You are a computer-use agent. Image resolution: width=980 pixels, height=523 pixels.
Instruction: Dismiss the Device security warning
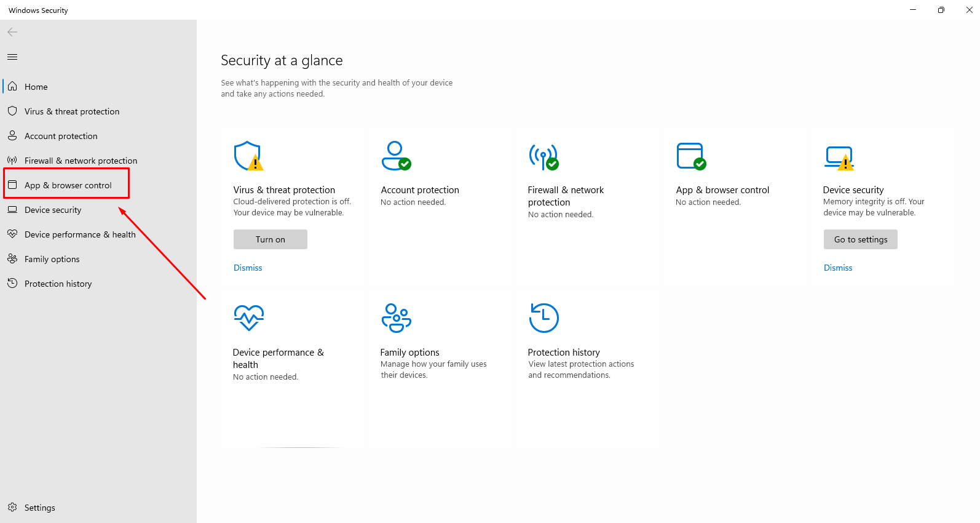[x=838, y=268]
